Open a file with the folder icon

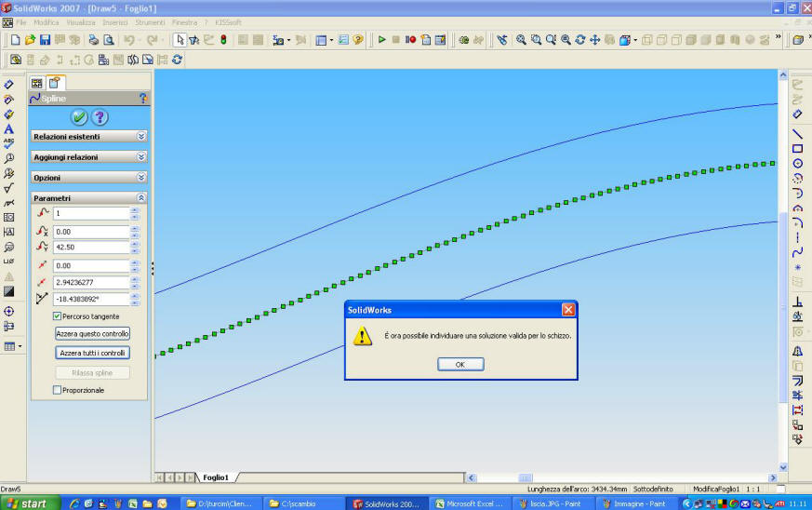pyautogui.click(x=30, y=40)
